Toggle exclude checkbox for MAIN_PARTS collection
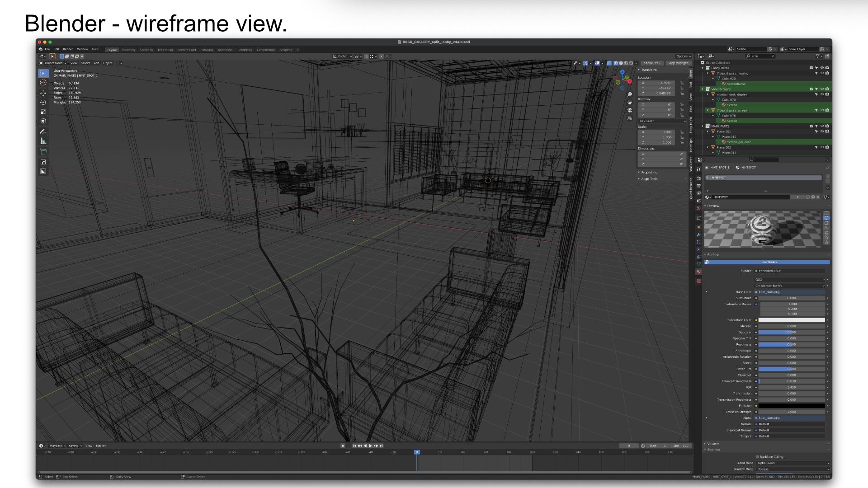This screenshot has height=488, width=868. click(811, 126)
